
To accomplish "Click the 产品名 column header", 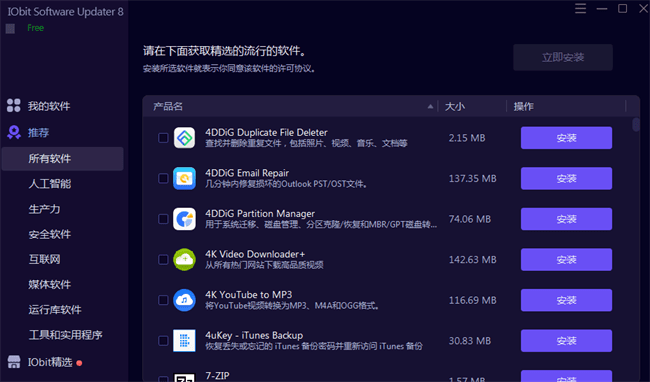I will click(168, 106).
